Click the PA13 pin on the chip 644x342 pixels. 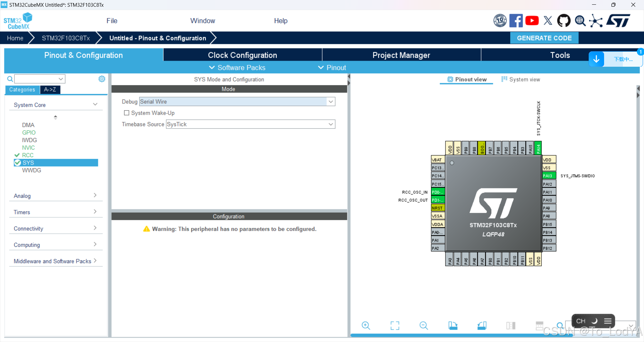pyautogui.click(x=549, y=176)
